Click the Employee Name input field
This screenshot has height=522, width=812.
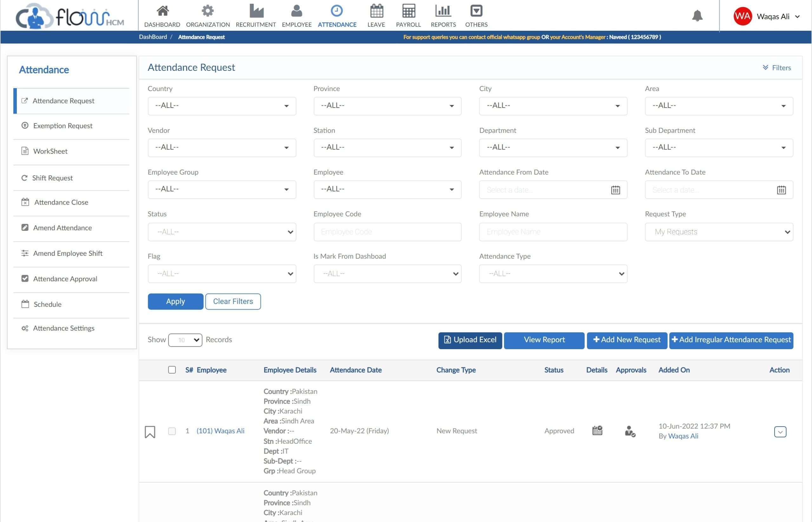(553, 232)
